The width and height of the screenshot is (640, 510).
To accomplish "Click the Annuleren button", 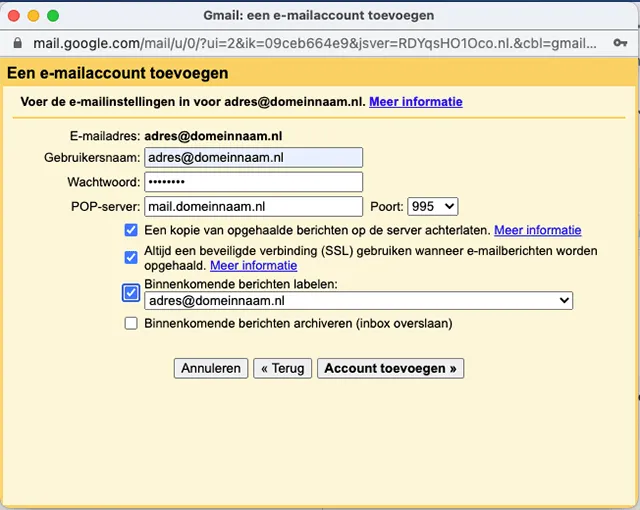I will 211,368.
